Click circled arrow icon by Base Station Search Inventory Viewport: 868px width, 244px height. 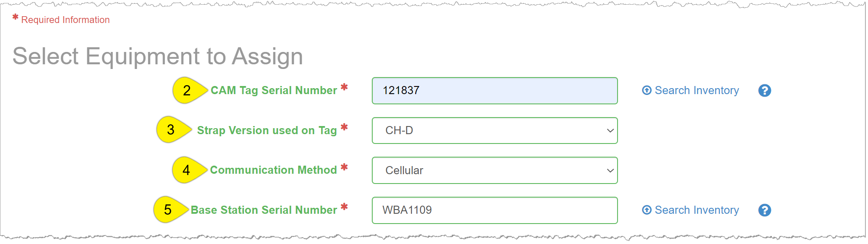coord(647,210)
